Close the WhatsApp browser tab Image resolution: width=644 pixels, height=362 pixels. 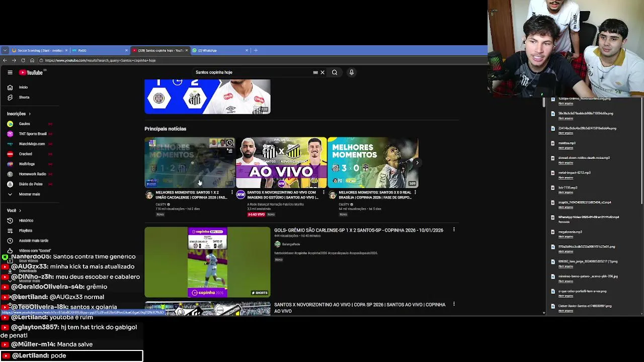pos(247,50)
